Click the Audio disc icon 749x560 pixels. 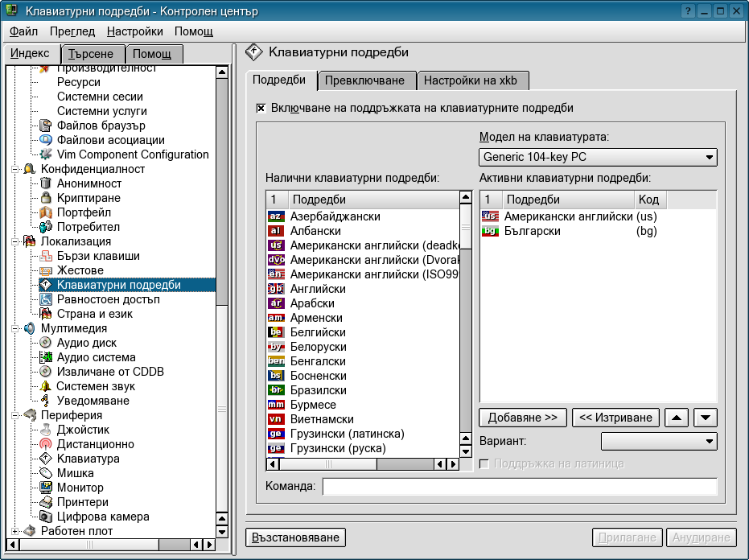tap(46, 343)
